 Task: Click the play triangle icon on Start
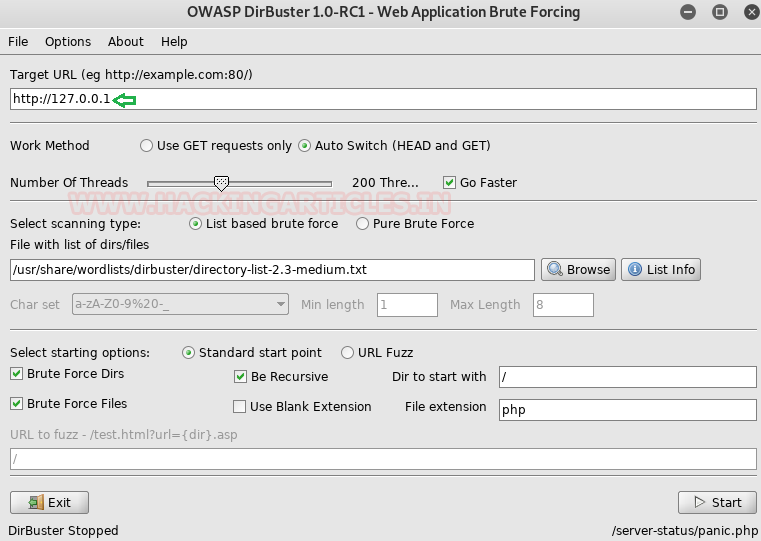(x=699, y=502)
